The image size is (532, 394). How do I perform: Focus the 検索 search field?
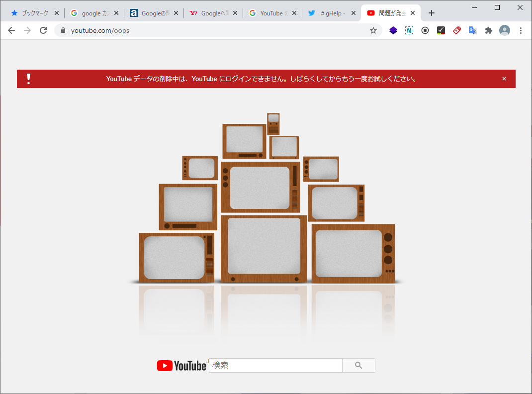[275, 366]
